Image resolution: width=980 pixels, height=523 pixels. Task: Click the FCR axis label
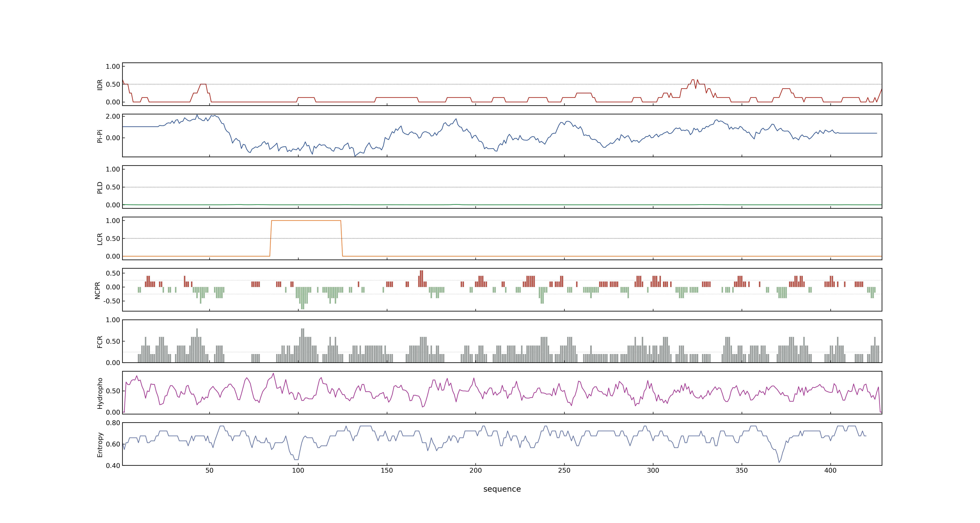coord(100,341)
